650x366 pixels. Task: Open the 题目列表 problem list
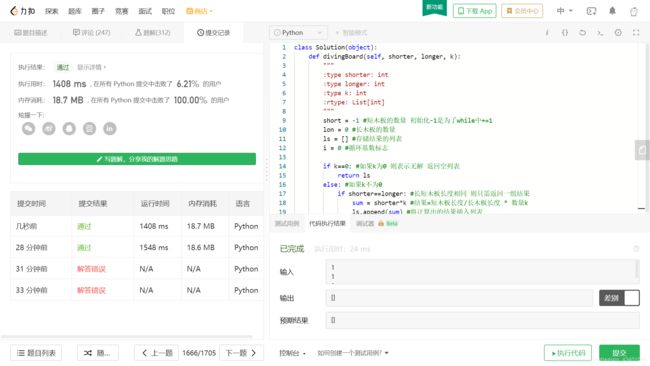coord(36,353)
